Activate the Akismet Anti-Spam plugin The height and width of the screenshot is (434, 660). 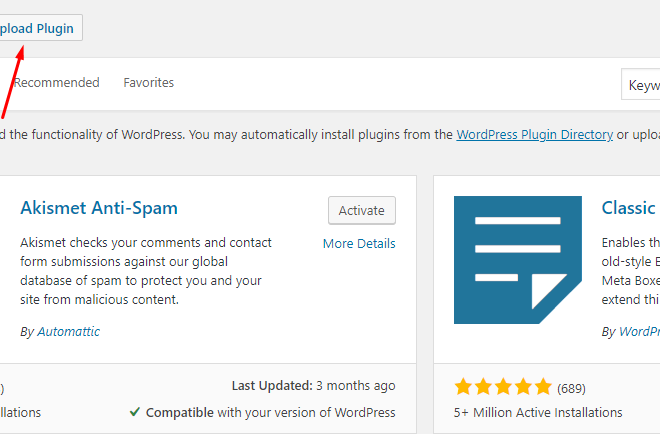pos(362,210)
